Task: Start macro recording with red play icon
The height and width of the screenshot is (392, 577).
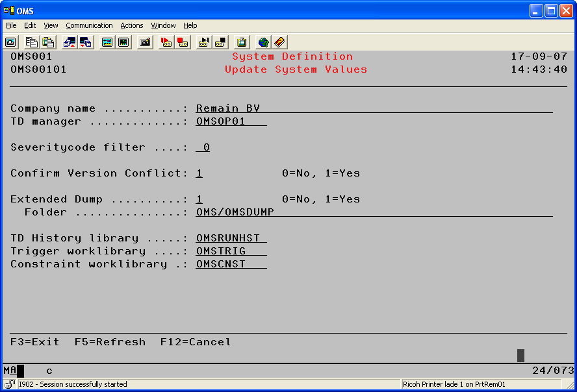Action: (166, 42)
